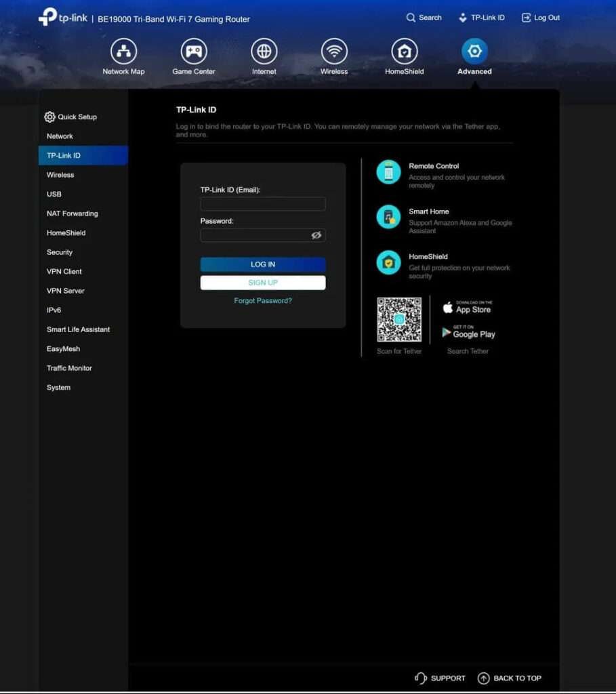The image size is (616, 694).
Task: Open NAT Forwarding in the sidebar
Action: (83, 213)
